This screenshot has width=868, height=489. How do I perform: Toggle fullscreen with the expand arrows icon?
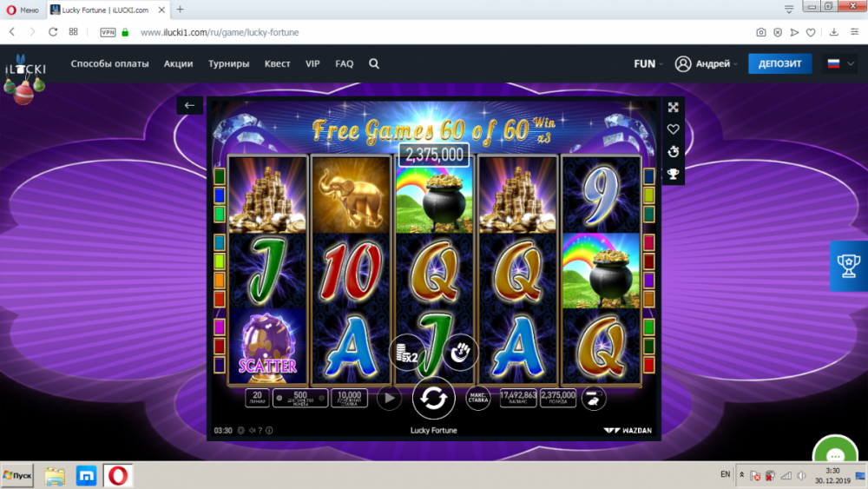(x=674, y=108)
